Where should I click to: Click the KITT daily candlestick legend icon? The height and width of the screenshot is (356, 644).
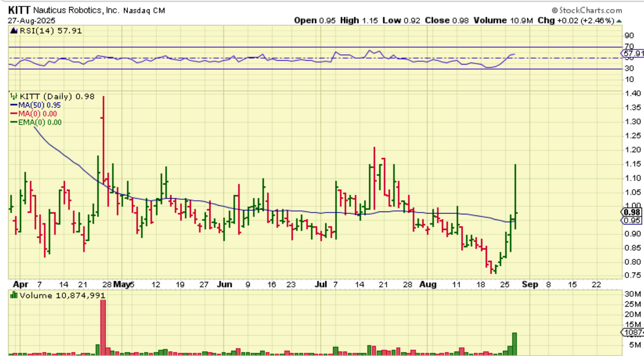13,96
